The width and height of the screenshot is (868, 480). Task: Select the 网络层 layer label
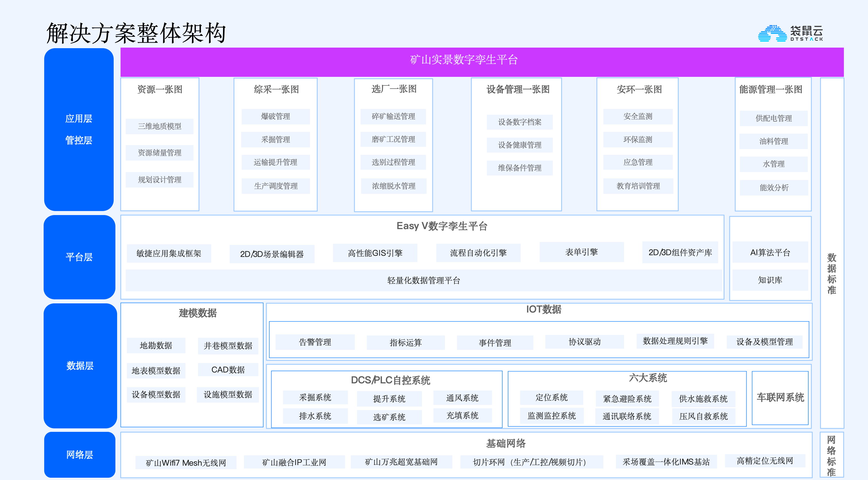click(x=80, y=454)
